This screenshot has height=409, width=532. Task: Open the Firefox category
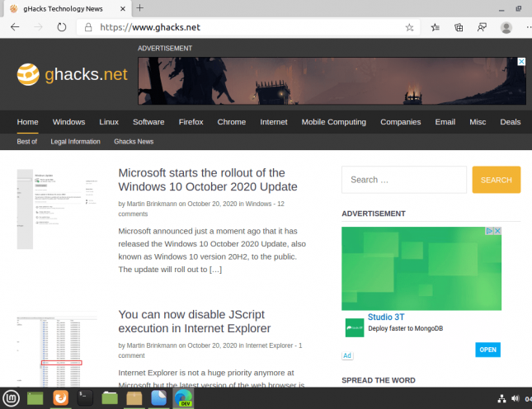pyautogui.click(x=191, y=122)
